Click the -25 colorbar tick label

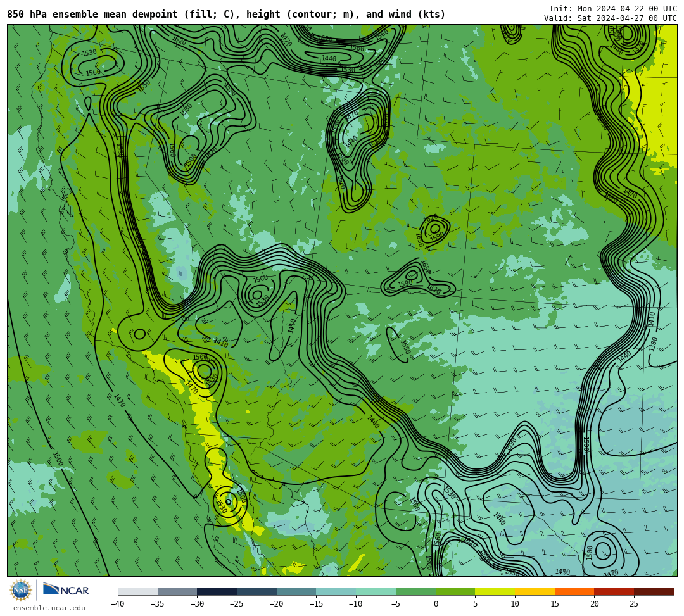point(237,604)
